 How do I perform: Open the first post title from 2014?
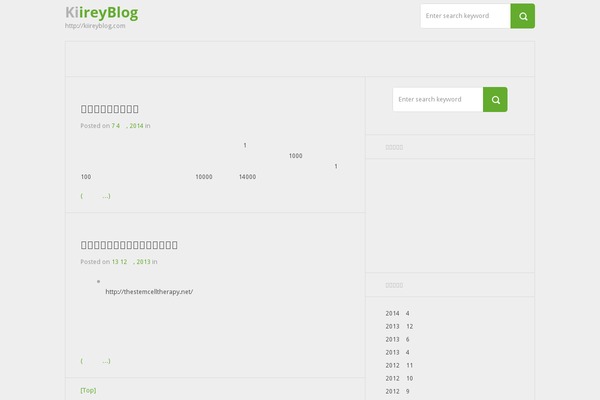click(x=109, y=109)
